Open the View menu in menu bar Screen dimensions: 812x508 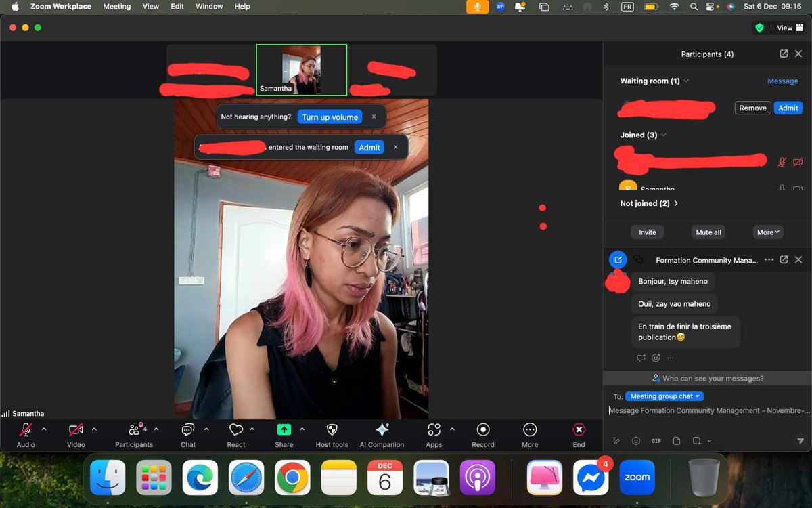[151, 6]
